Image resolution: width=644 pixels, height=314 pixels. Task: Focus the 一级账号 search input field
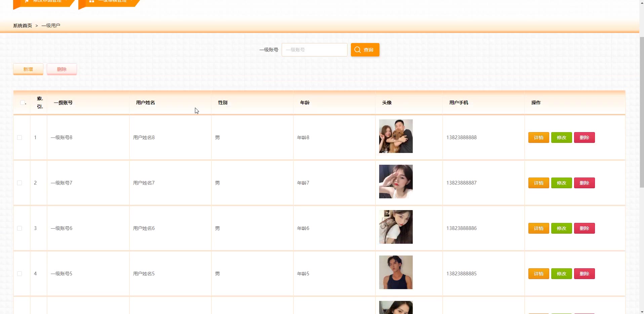[315, 50]
